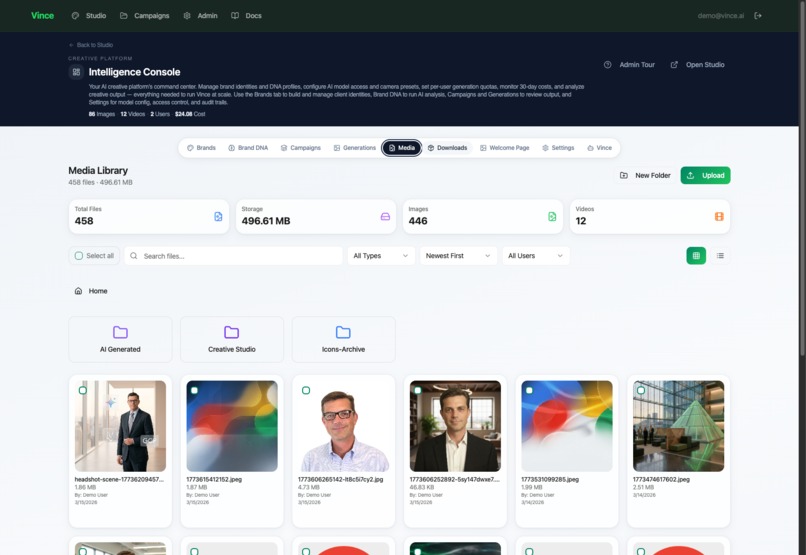The width and height of the screenshot is (806, 555).
Task: Select checkbox on headshot-scene image
Action: (x=82, y=391)
